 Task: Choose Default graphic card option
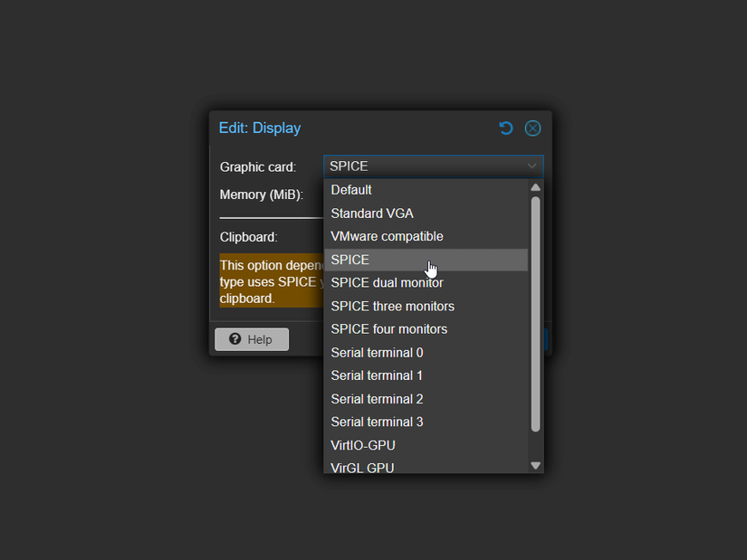[x=426, y=190]
